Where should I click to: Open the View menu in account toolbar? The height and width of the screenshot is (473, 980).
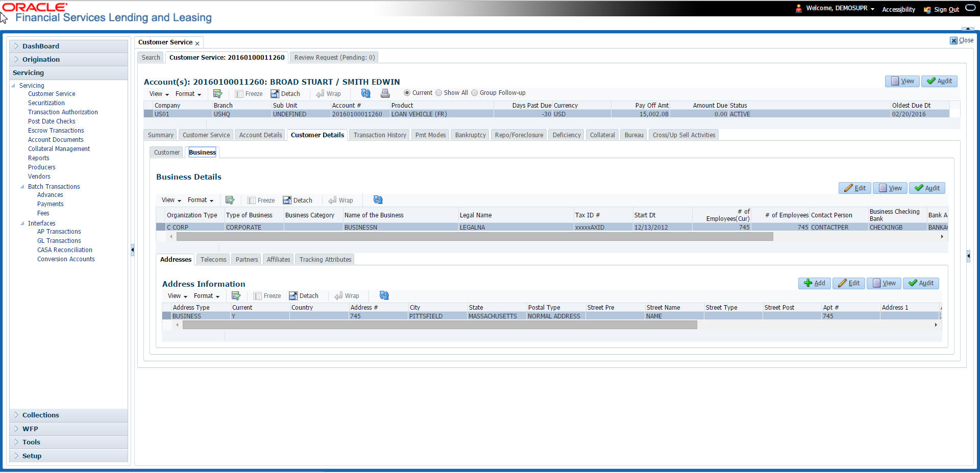pyautogui.click(x=159, y=94)
